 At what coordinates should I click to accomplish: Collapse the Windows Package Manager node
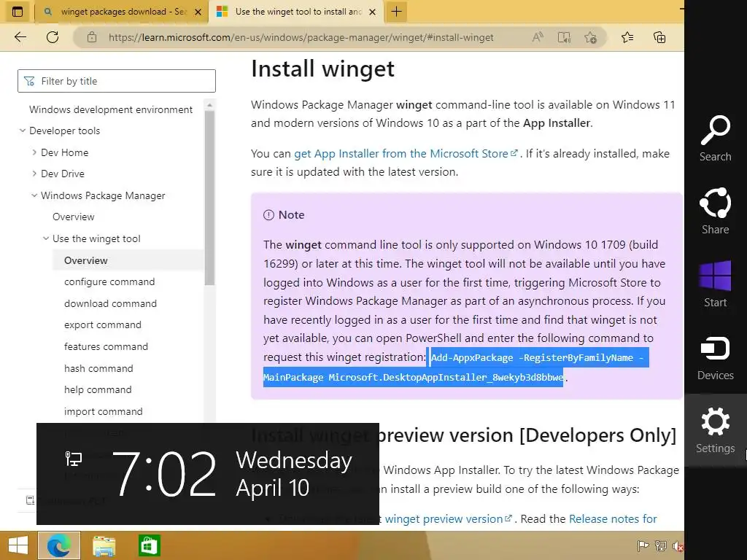[34, 195]
